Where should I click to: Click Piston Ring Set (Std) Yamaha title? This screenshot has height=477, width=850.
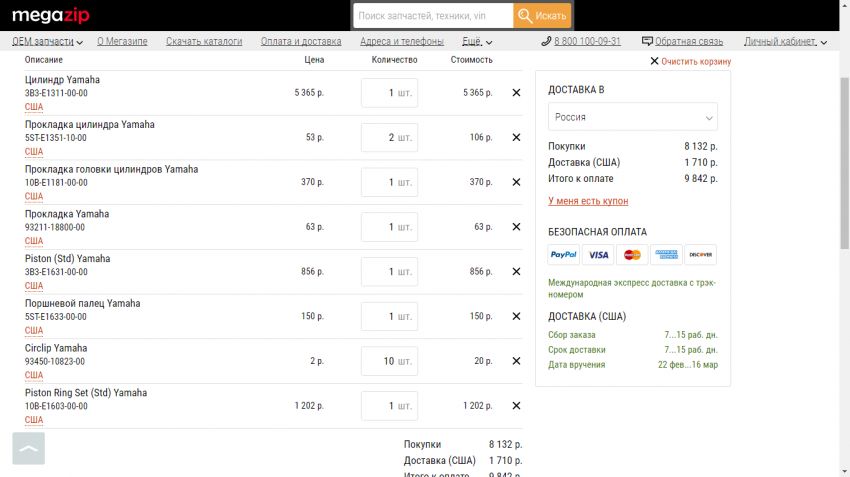(86, 392)
